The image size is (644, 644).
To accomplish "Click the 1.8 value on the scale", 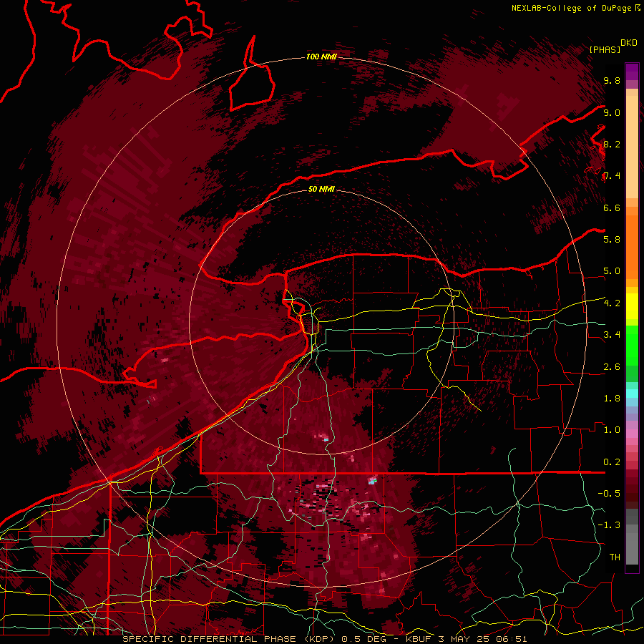I will [x=612, y=399].
